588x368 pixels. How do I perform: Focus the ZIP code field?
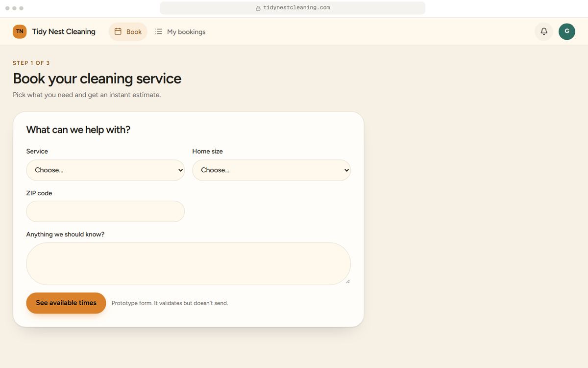click(105, 211)
